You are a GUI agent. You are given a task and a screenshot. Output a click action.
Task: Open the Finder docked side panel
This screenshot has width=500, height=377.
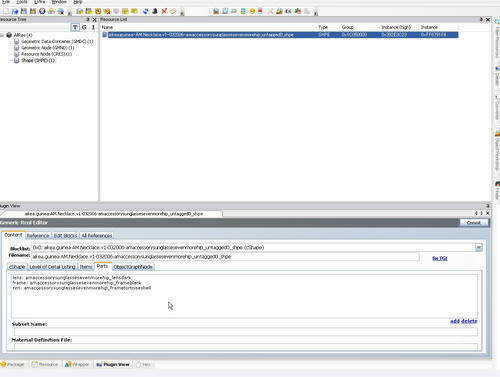pos(497,191)
